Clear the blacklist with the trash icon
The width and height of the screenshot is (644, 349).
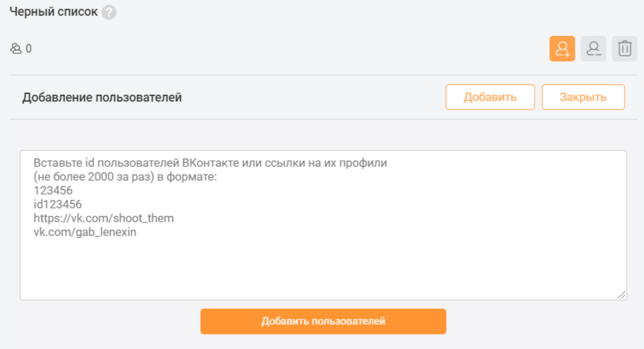(x=625, y=48)
